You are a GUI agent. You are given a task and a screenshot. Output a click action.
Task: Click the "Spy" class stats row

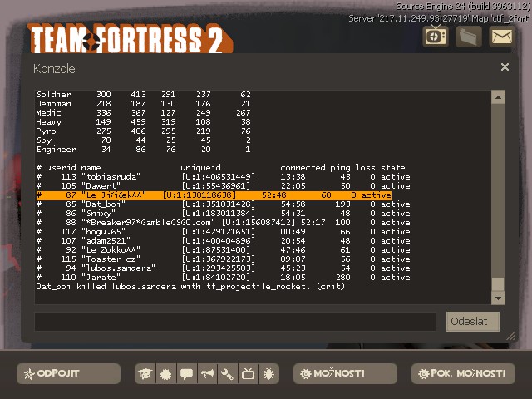coord(144,140)
